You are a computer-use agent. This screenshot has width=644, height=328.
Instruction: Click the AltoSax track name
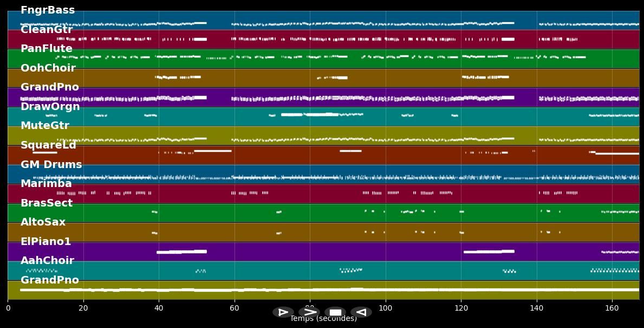pos(43,222)
